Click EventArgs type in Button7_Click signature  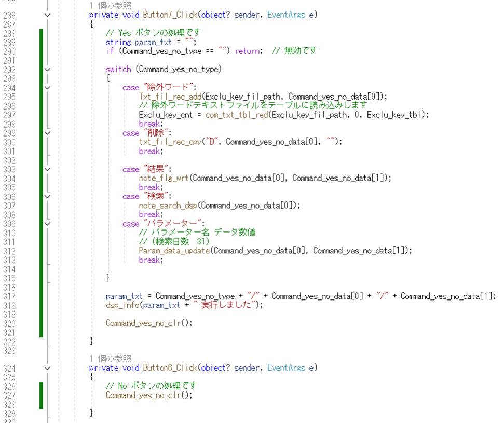[285, 15]
